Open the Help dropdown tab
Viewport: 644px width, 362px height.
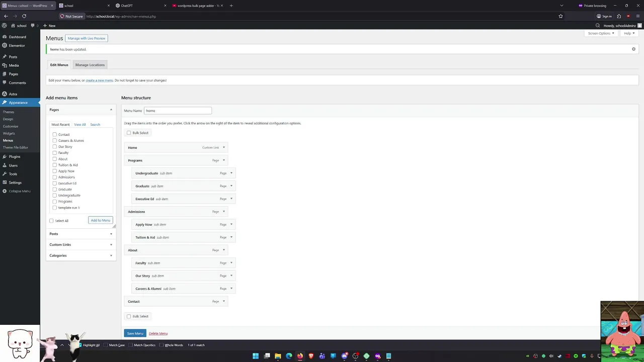click(x=629, y=33)
